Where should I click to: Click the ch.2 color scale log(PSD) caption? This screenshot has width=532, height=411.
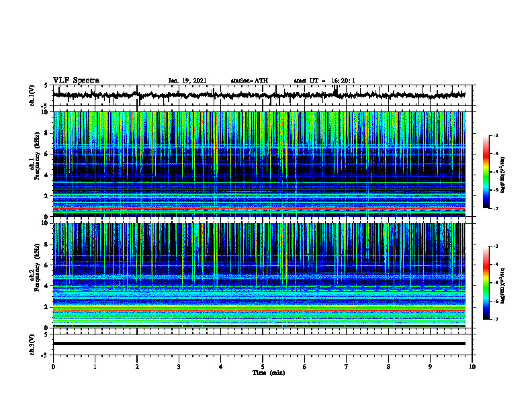click(x=503, y=285)
